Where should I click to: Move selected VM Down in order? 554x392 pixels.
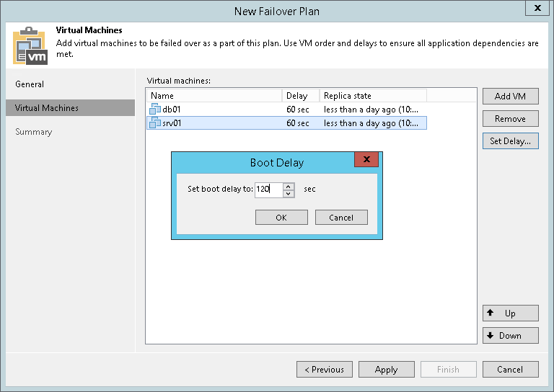[x=510, y=336]
